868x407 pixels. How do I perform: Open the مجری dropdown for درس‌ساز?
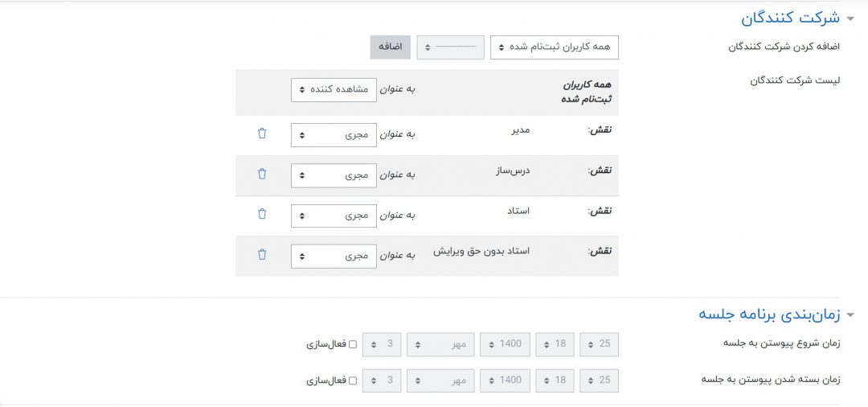333,175
